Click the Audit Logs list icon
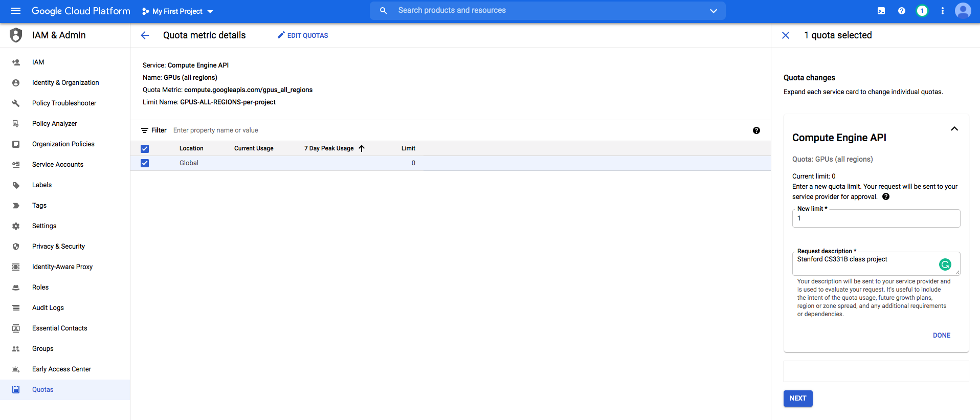Screen dimensions: 980x420 [x=16, y=308]
